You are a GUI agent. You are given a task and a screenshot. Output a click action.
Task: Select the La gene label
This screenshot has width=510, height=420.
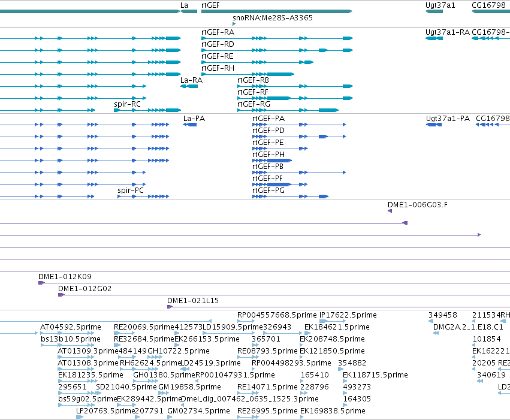point(185,5)
